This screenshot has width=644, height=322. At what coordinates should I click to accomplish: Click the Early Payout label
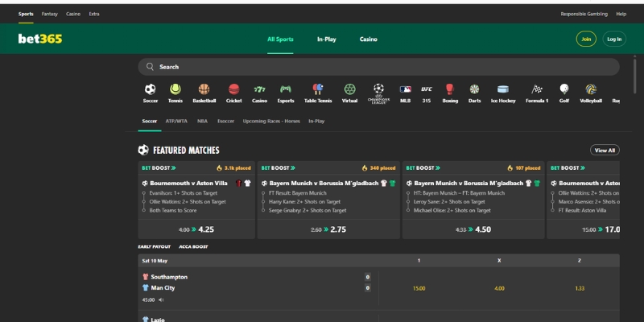(x=154, y=247)
